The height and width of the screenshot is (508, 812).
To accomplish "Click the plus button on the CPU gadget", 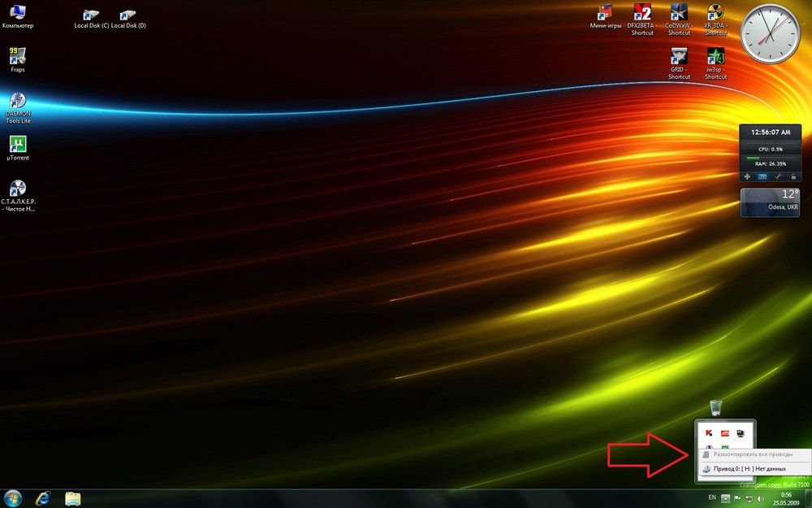I will (747, 176).
